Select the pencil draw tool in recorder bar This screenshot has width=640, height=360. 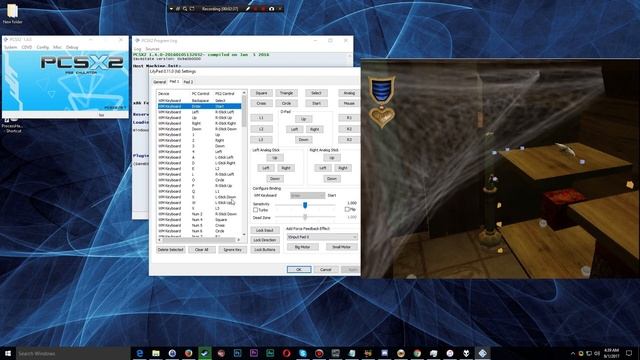click(248, 9)
